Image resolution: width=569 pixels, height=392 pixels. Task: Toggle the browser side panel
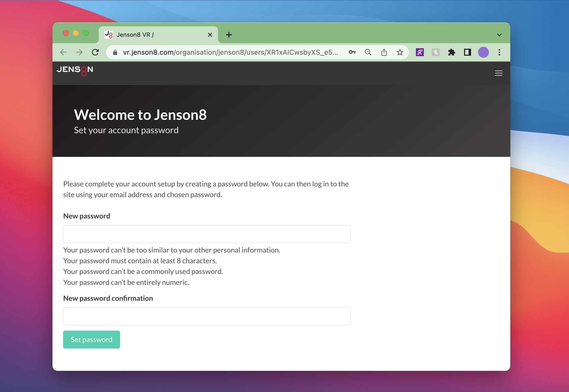[468, 52]
